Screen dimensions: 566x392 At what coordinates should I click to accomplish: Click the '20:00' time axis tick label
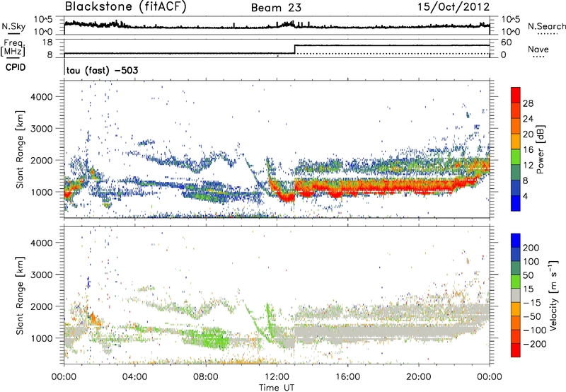pos(418,377)
